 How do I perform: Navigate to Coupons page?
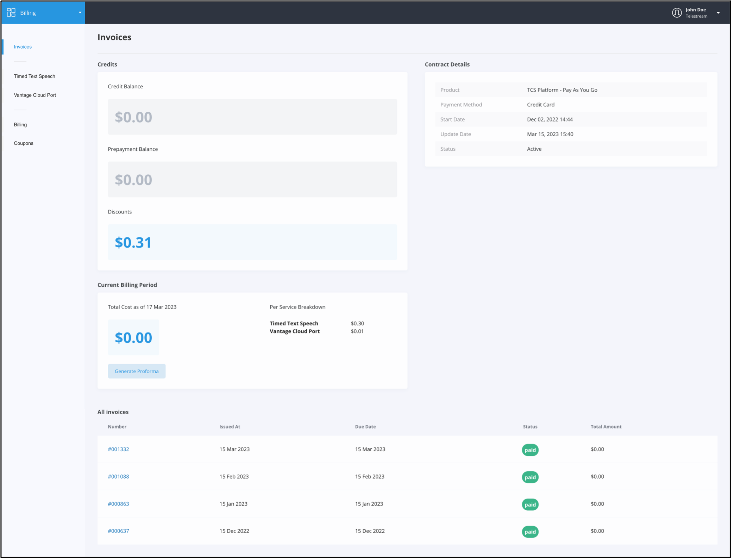coord(24,143)
